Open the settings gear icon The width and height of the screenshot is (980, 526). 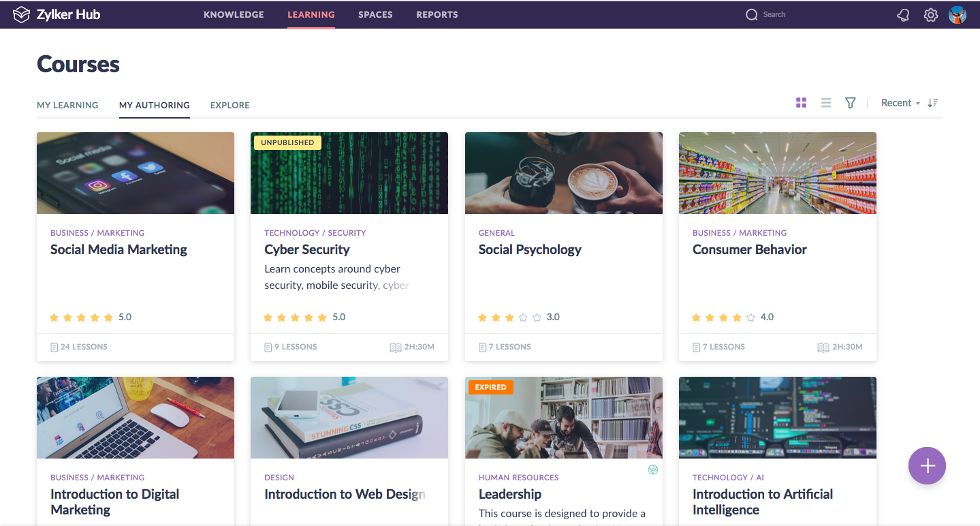click(x=931, y=15)
